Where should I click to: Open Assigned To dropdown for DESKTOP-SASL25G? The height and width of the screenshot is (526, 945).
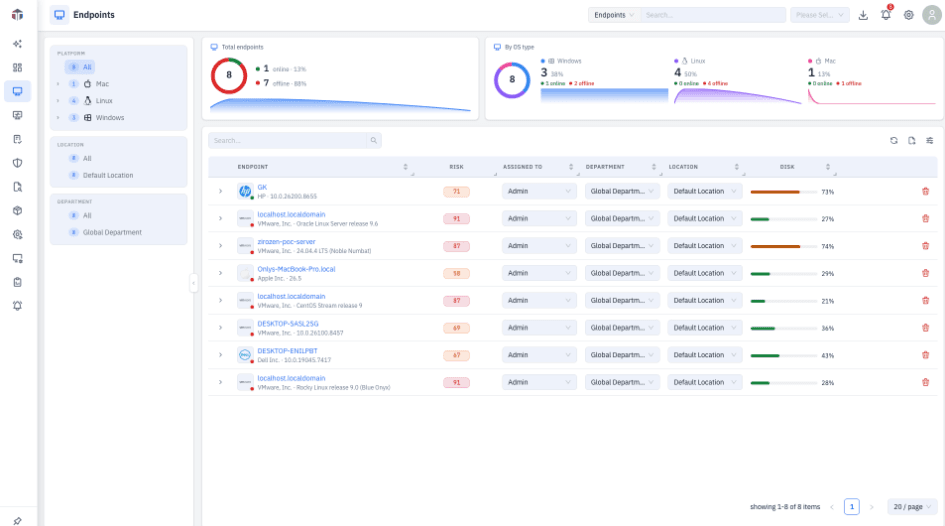(539, 328)
